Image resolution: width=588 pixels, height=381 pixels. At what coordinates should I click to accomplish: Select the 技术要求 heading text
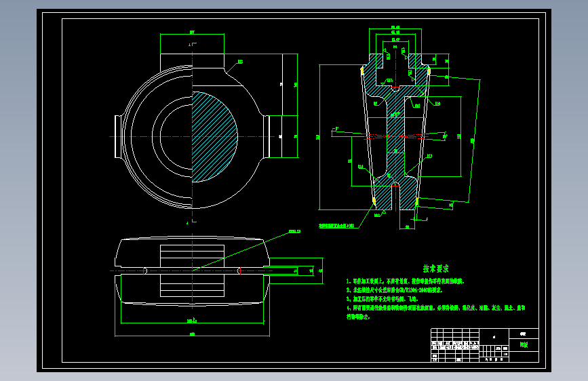[x=435, y=268]
